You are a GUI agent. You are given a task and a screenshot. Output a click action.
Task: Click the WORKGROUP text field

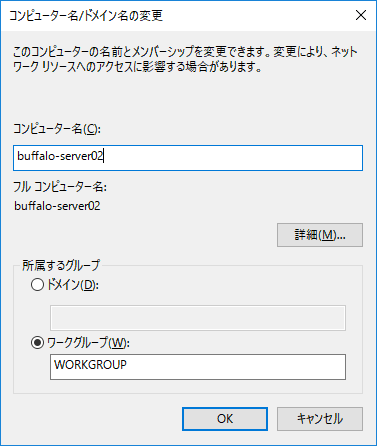(x=198, y=367)
